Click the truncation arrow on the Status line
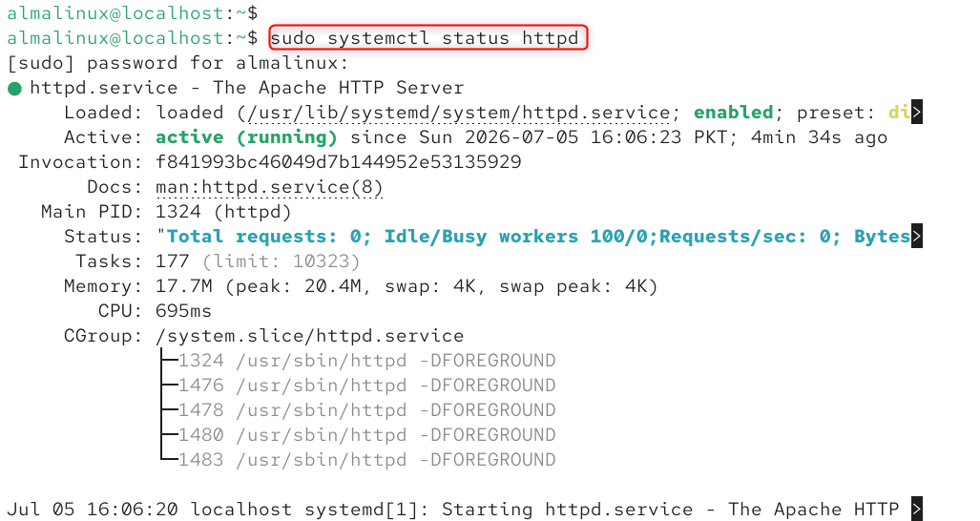 (x=916, y=236)
